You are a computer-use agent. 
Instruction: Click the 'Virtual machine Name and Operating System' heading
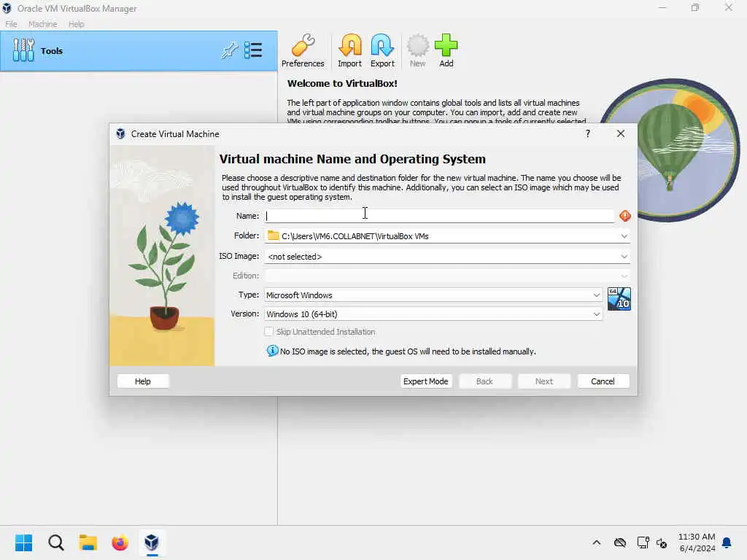click(x=352, y=159)
